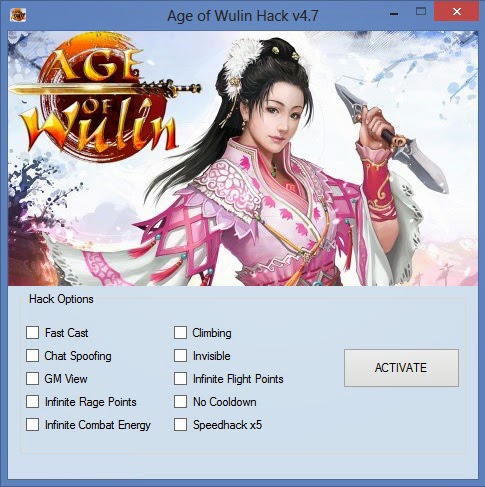Tick the Speedhack x5 checkbox
The image size is (485, 487).
(x=180, y=424)
